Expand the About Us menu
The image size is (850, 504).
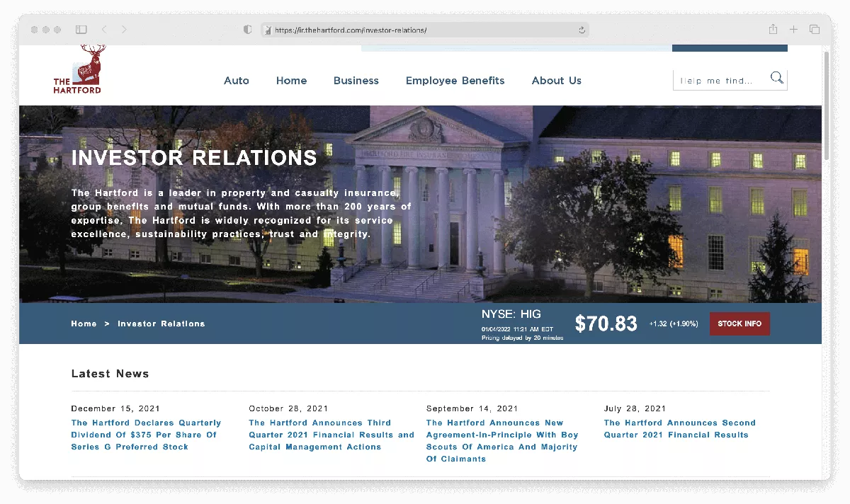coord(556,81)
